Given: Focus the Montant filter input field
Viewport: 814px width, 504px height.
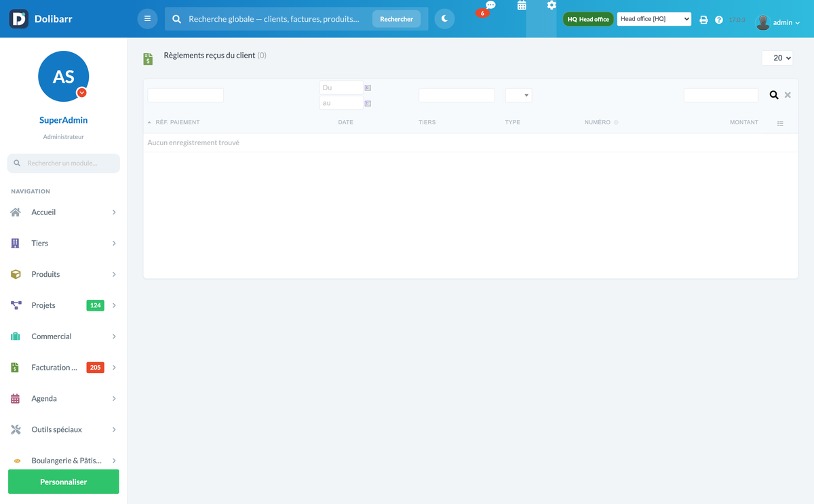Looking at the screenshot, I should point(721,95).
